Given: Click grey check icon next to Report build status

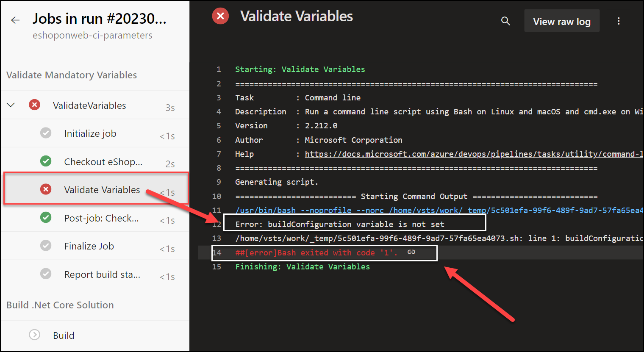Looking at the screenshot, I should point(46,274).
